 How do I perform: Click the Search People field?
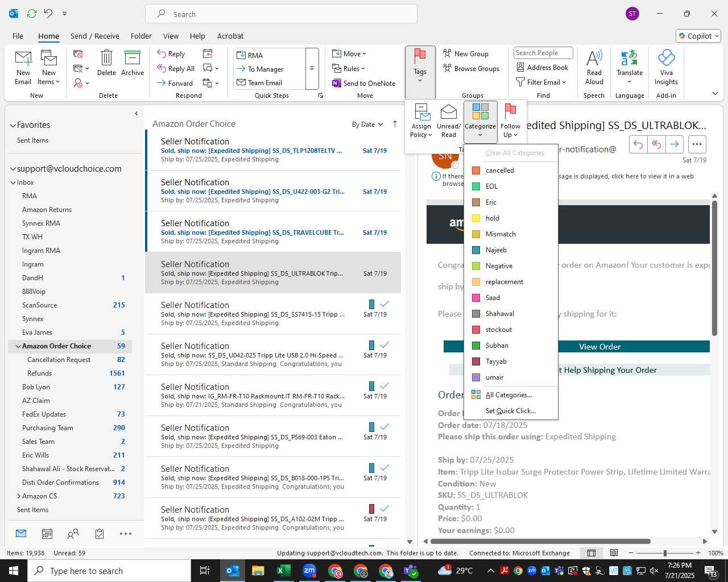pos(543,53)
